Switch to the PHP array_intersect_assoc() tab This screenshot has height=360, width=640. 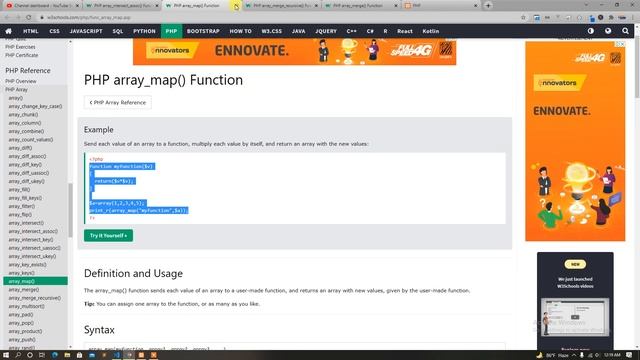coord(121,6)
